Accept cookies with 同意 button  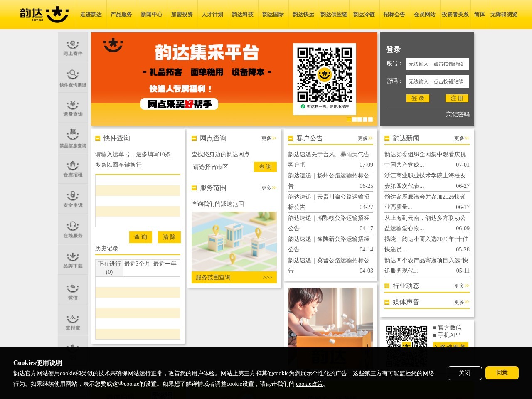tap(502, 373)
